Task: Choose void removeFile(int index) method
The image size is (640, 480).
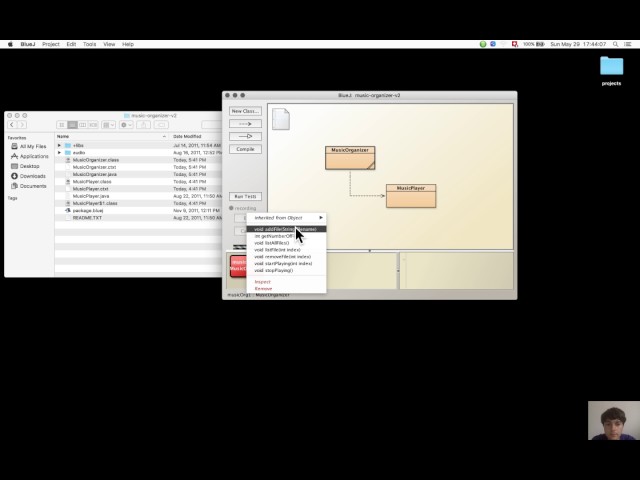Action: [286, 257]
